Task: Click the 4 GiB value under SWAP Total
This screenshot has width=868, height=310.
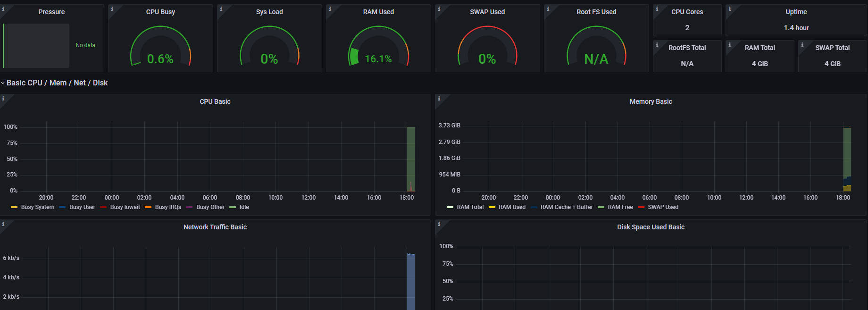Action: click(x=833, y=64)
